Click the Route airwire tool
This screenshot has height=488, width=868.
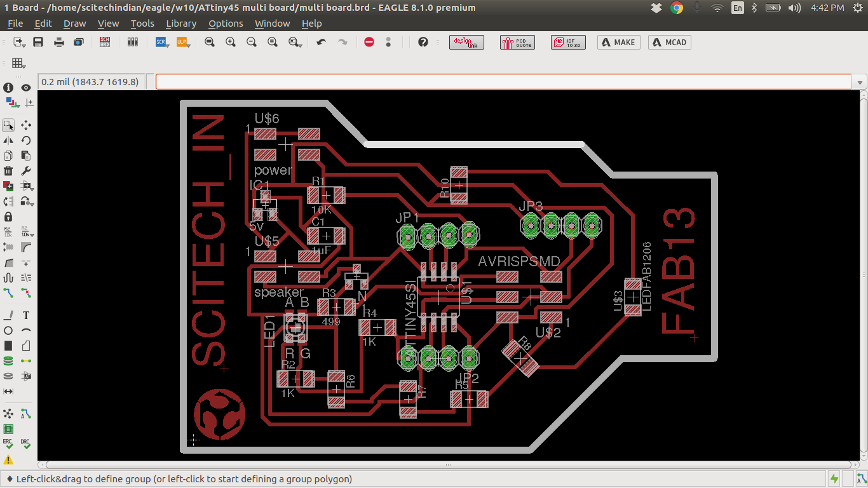click(x=8, y=292)
